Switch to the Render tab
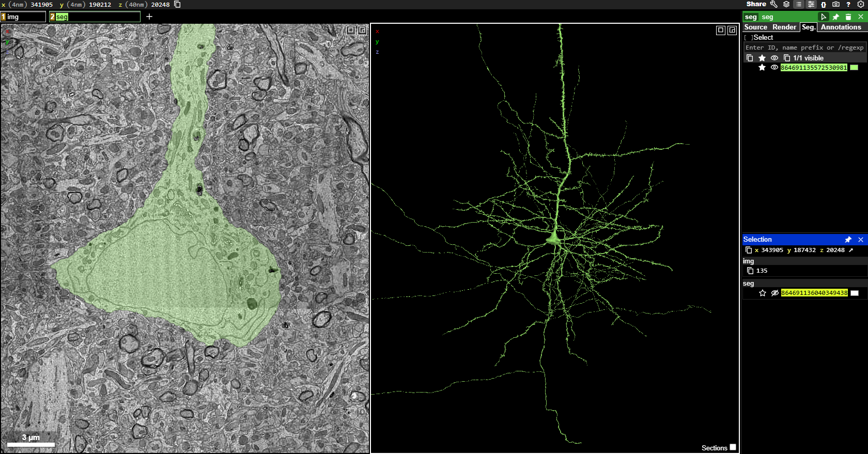Screen dimensions: 868x454 coord(784,27)
